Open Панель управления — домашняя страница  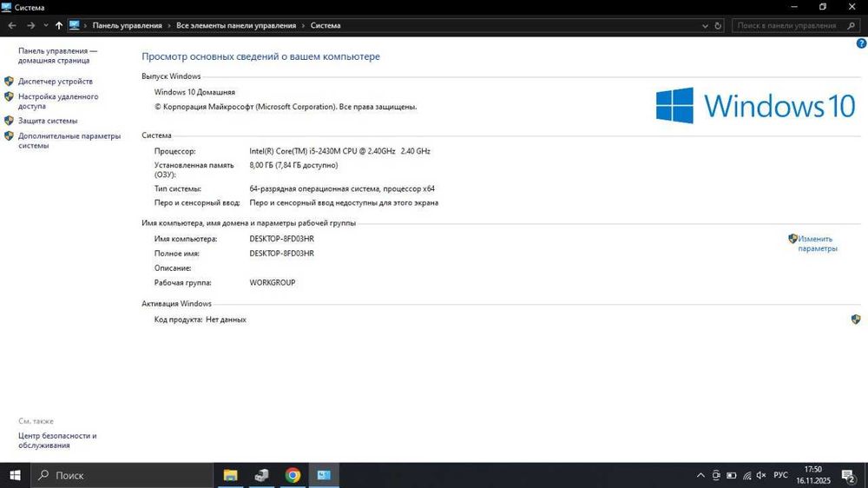coord(57,56)
